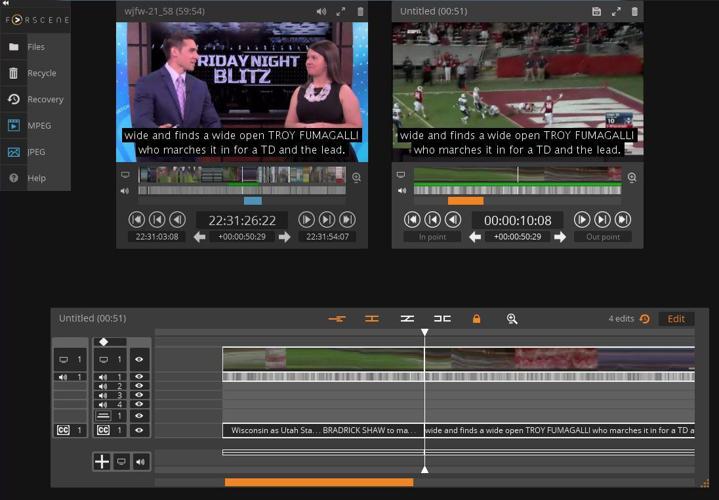The width and height of the screenshot is (719, 500).
Task: Step forward one frame in source viewer
Action: (306, 220)
